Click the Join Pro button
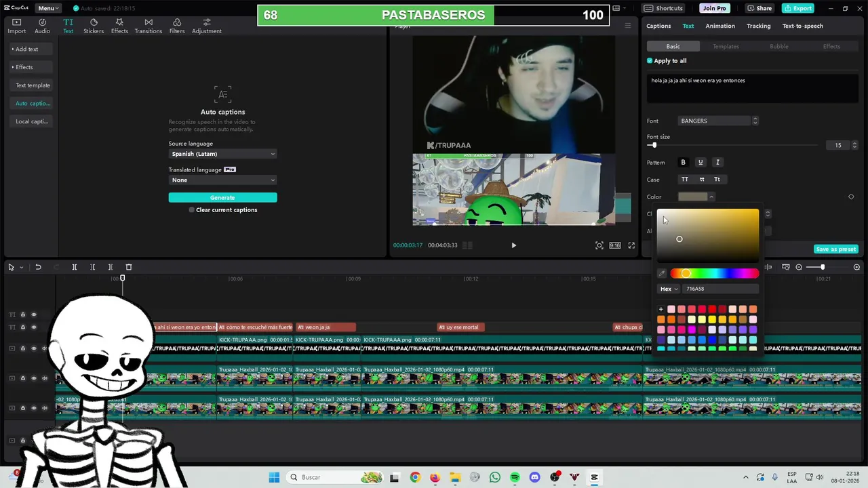Image resolution: width=868 pixels, height=488 pixels. pyautogui.click(x=714, y=8)
